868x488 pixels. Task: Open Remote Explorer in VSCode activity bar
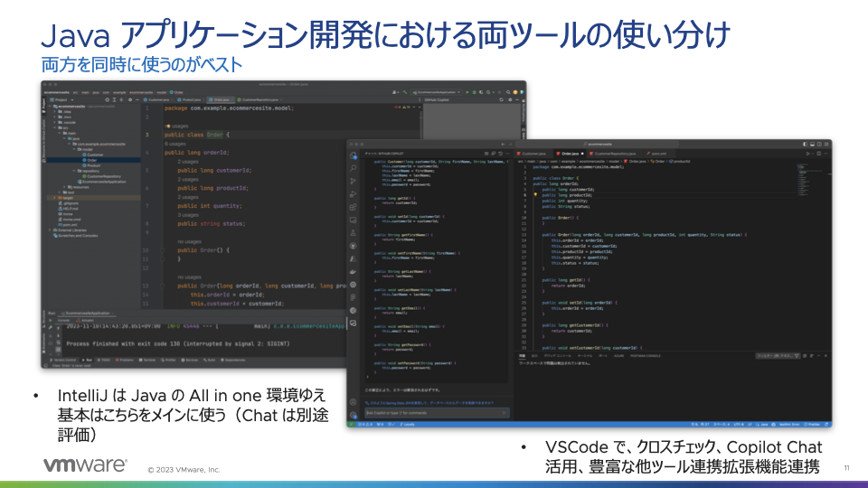(x=354, y=221)
